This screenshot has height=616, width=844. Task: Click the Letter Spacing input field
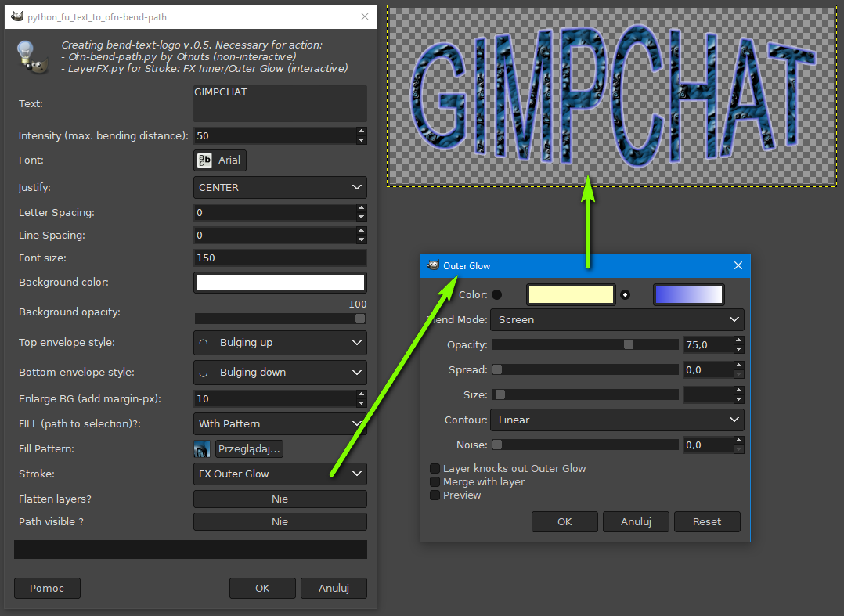275,212
